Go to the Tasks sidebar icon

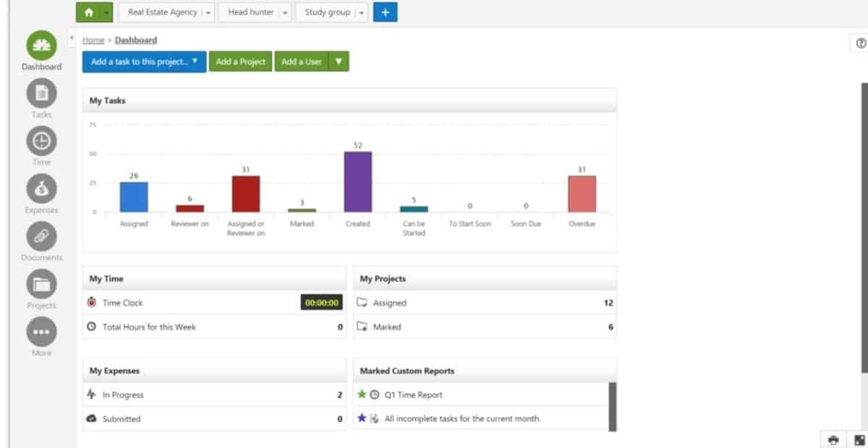coord(41,93)
